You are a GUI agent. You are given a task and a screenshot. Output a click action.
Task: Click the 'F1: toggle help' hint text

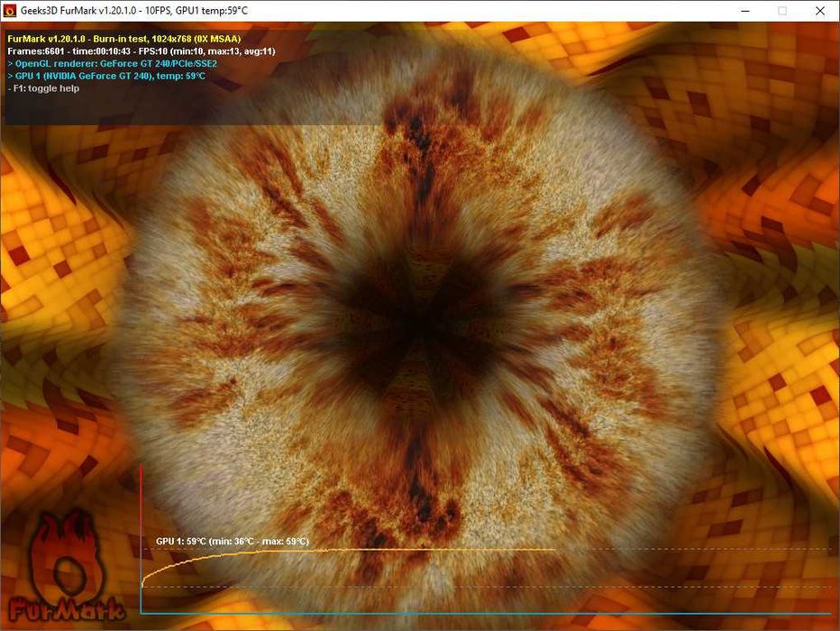pyautogui.click(x=43, y=88)
